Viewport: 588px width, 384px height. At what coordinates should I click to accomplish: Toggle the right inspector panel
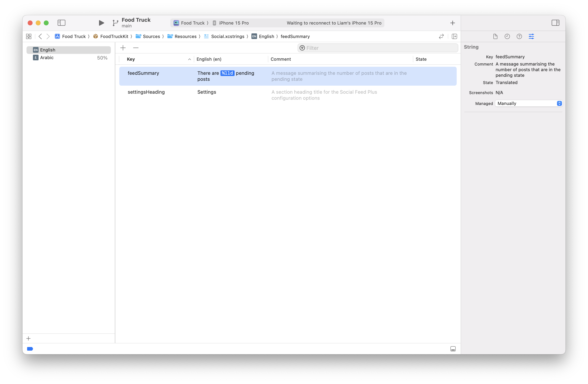point(555,23)
